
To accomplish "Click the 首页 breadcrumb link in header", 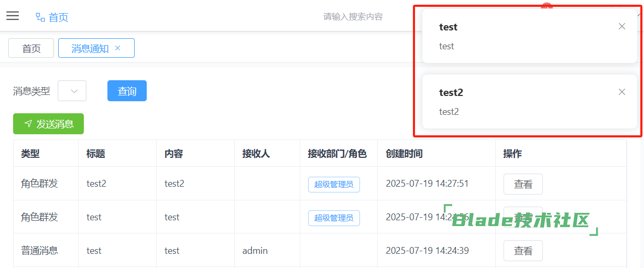I will click(x=58, y=17).
